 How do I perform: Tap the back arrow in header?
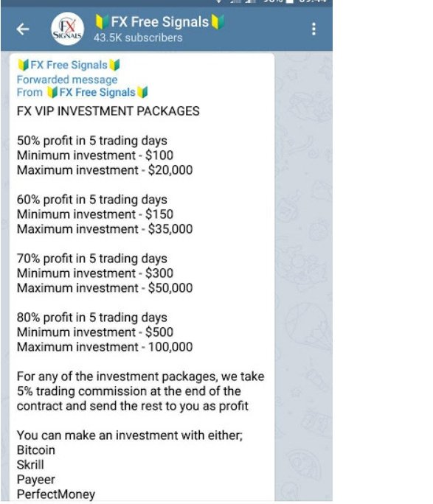click(x=23, y=29)
